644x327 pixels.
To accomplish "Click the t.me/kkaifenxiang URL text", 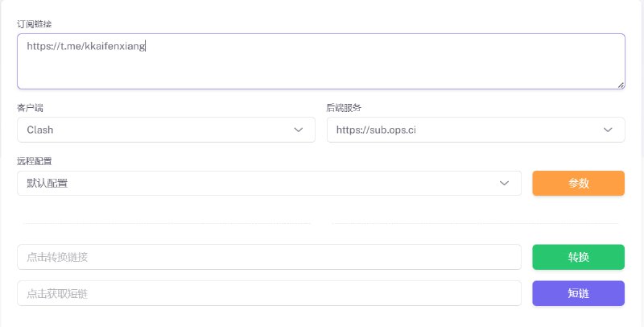I will [85, 47].
